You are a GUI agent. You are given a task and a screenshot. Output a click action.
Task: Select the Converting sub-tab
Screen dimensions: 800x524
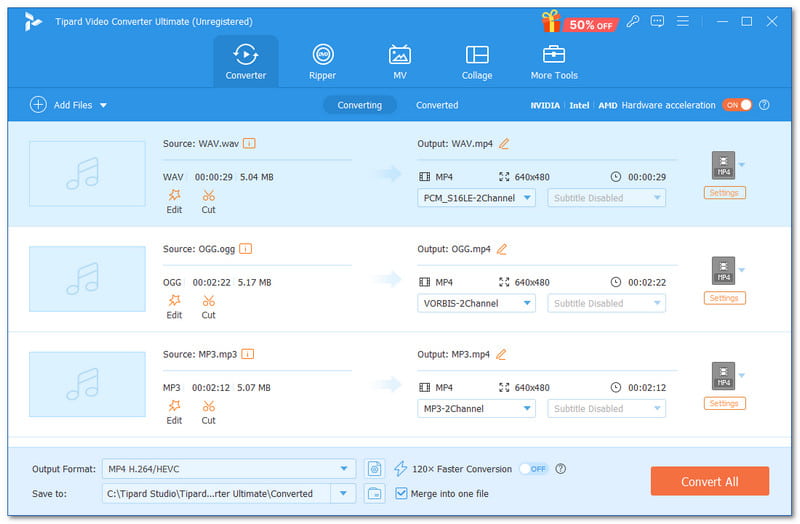[360, 105]
